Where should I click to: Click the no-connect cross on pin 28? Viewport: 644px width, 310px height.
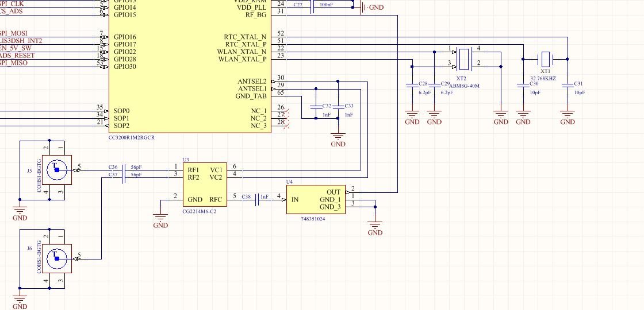click(287, 126)
